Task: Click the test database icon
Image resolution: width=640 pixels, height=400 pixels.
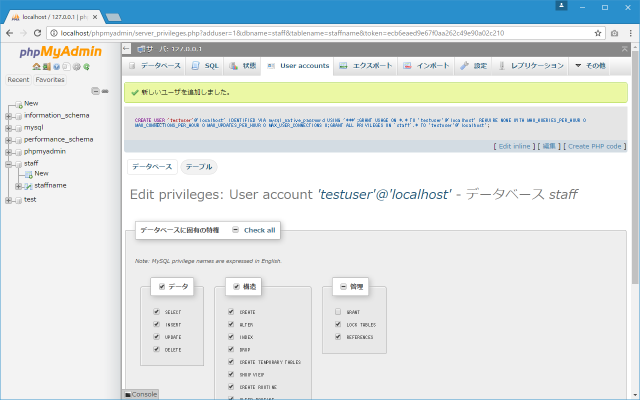Action: click(x=18, y=200)
